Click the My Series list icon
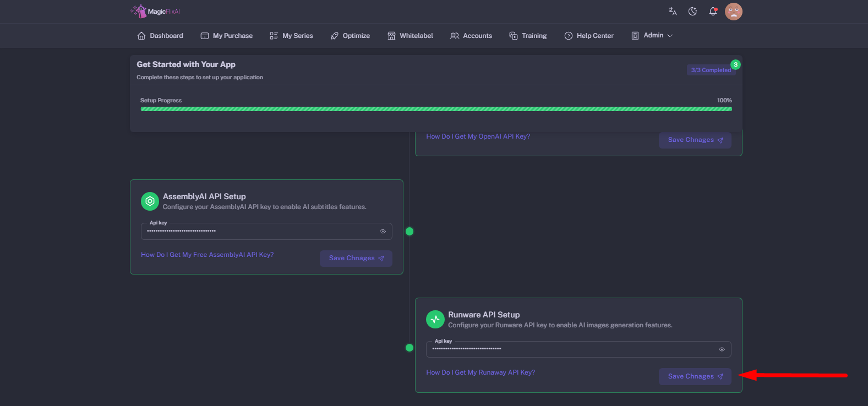The image size is (868, 406). click(274, 36)
